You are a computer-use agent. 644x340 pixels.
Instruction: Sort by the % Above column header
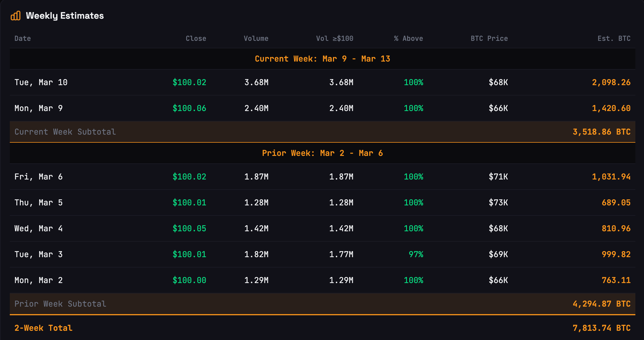click(x=408, y=38)
